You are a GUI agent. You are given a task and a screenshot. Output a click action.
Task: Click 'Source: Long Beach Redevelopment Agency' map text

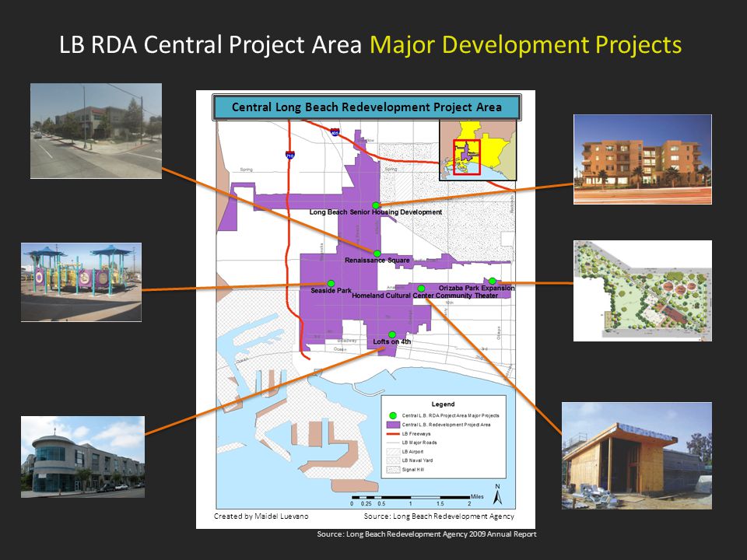pos(439,516)
